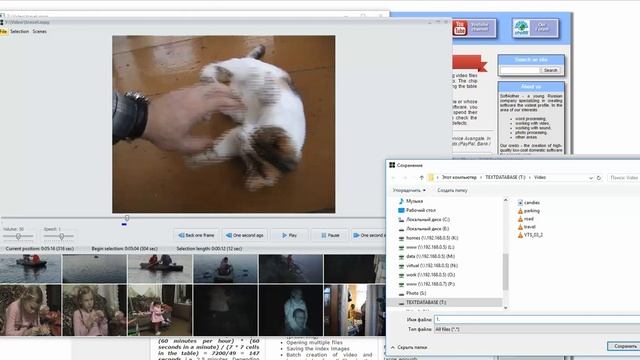Select the 'virtual' network drive (N:)
Screen dimensions: 640x360
[x=432, y=265]
